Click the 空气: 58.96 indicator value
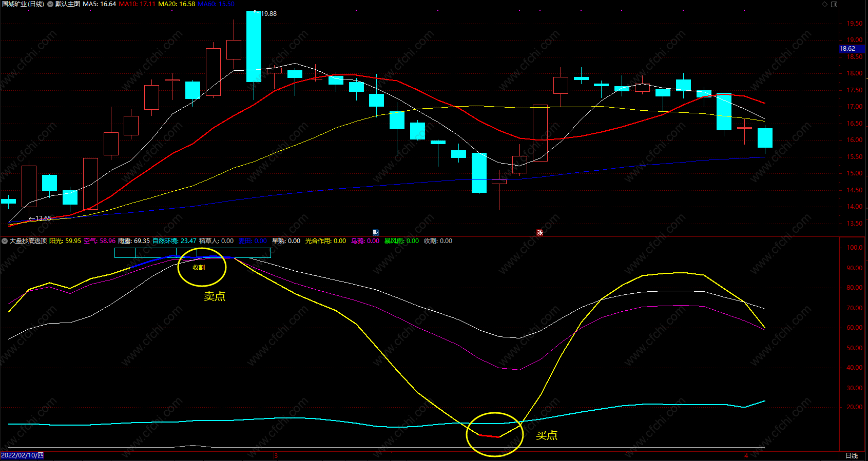868x461 pixels. coord(100,241)
